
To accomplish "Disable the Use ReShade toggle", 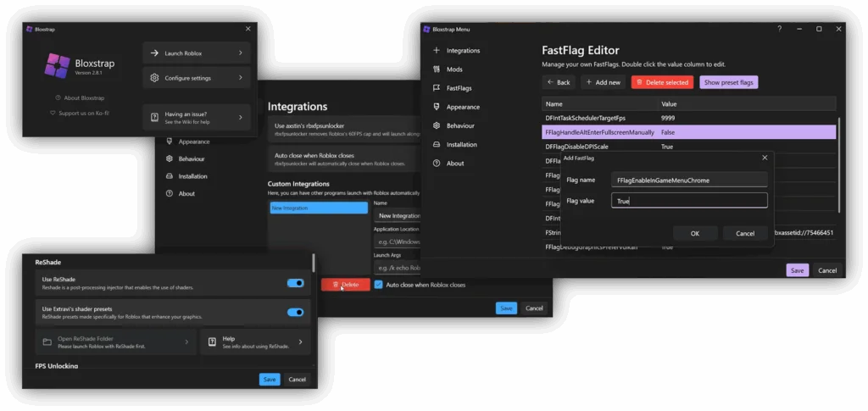I will coord(296,283).
